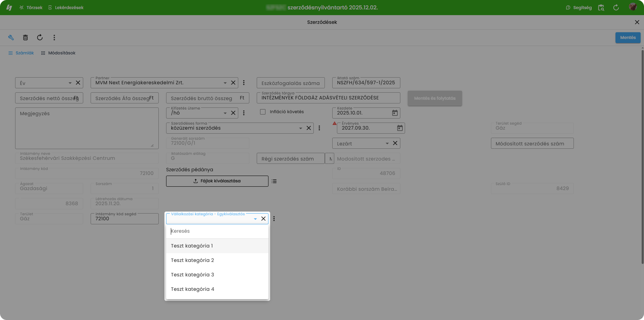
Task: Expand the Lezárt status dropdown
Action: 387,143
